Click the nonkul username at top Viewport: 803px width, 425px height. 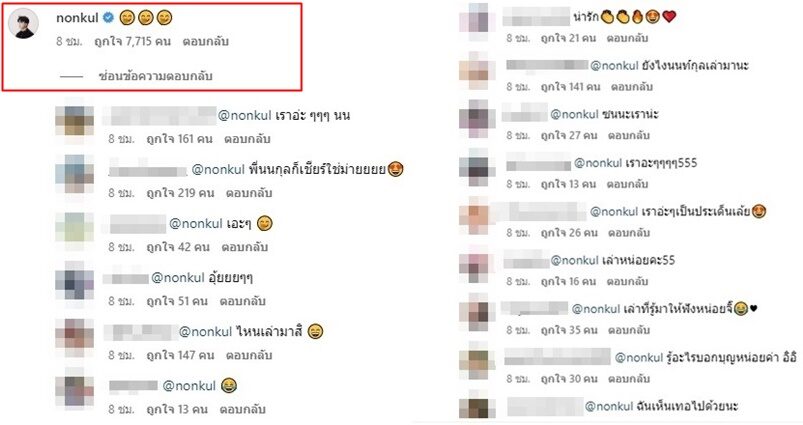click(x=77, y=18)
